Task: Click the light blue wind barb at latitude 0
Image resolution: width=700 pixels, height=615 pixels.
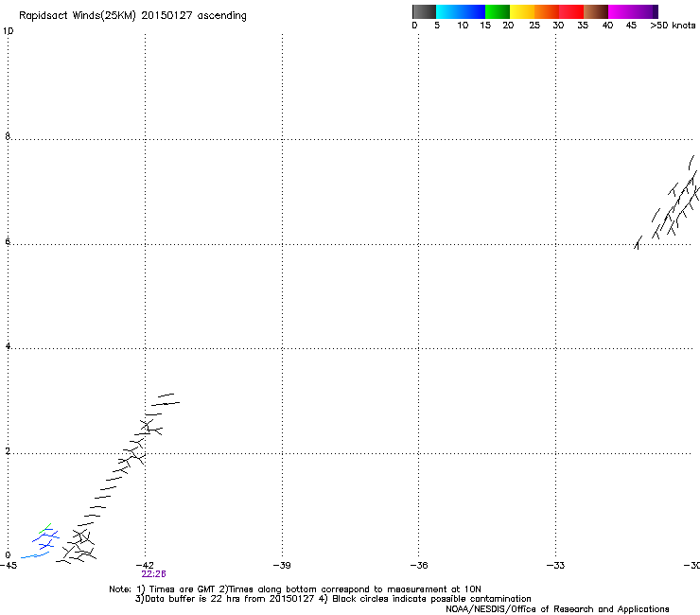Action: click(x=35, y=555)
